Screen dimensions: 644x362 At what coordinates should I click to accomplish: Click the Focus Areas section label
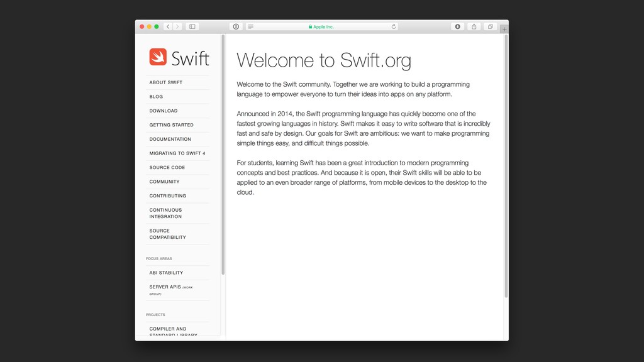[x=159, y=258]
